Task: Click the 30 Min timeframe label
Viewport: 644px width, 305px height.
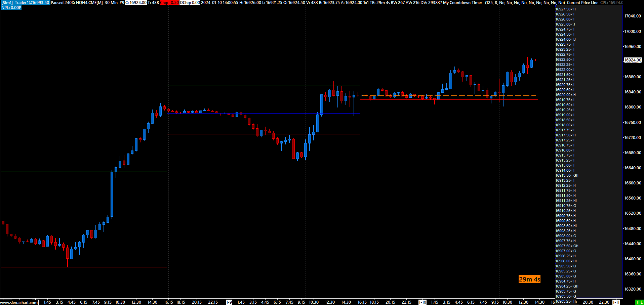Action: point(111,3)
